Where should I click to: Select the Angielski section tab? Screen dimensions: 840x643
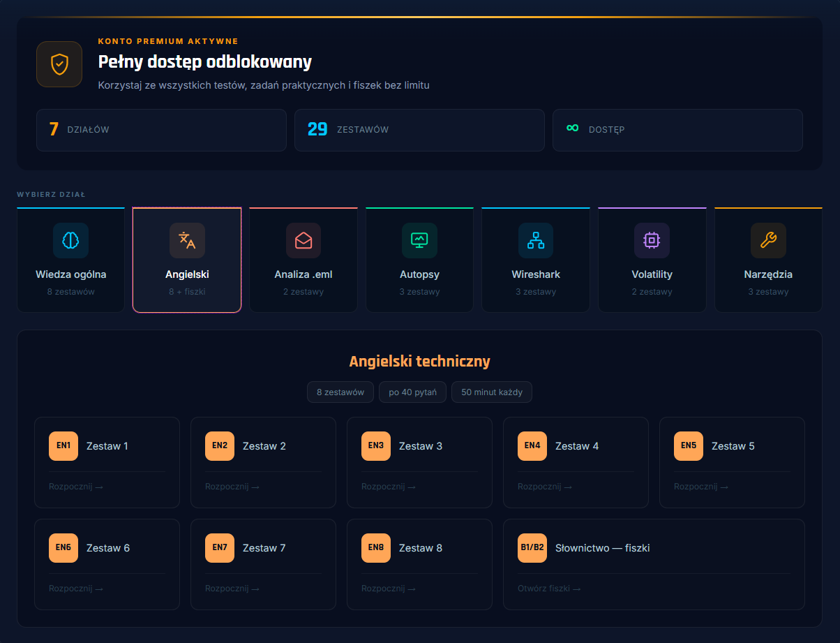pyautogui.click(x=187, y=260)
